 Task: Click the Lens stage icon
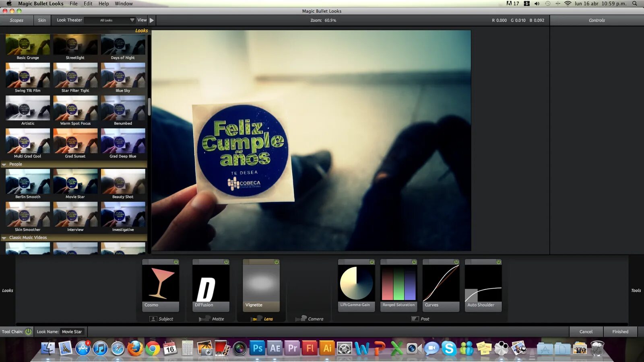257,319
